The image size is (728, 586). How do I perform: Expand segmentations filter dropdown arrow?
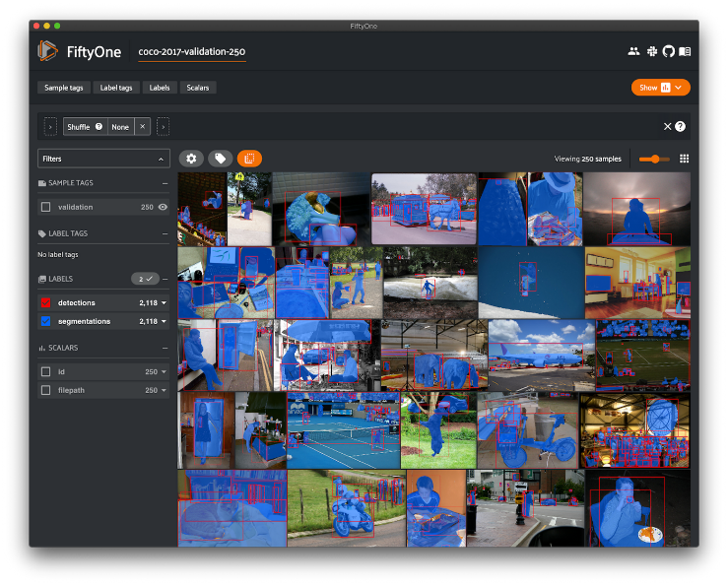click(164, 321)
